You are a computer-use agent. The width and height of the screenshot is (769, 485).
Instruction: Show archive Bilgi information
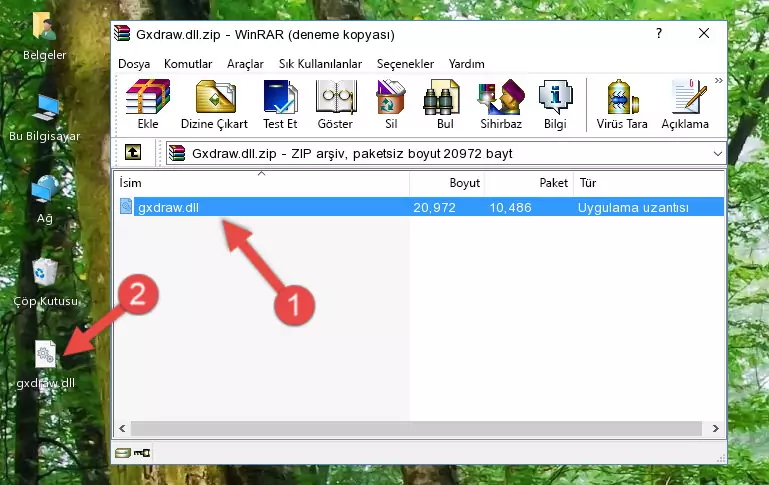point(555,104)
